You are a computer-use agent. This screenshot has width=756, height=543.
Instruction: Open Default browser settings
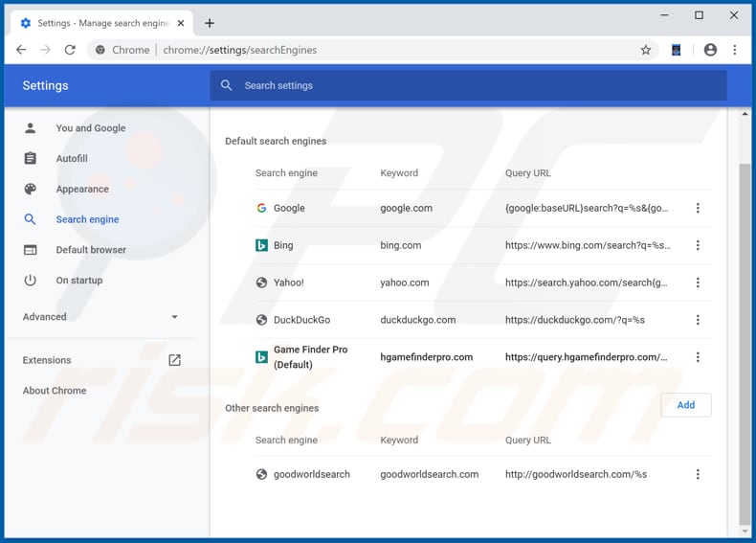pyautogui.click(x=91, y=250)
